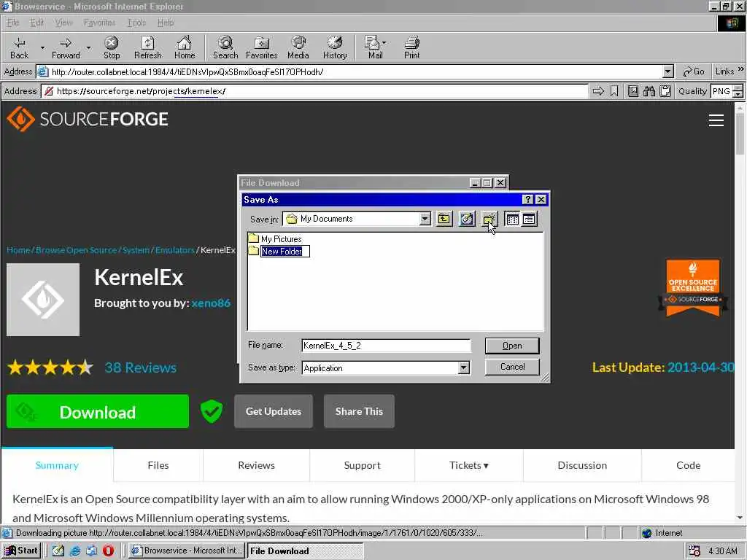
Task: Click the SourceForge logo
Action: point(88,119)
